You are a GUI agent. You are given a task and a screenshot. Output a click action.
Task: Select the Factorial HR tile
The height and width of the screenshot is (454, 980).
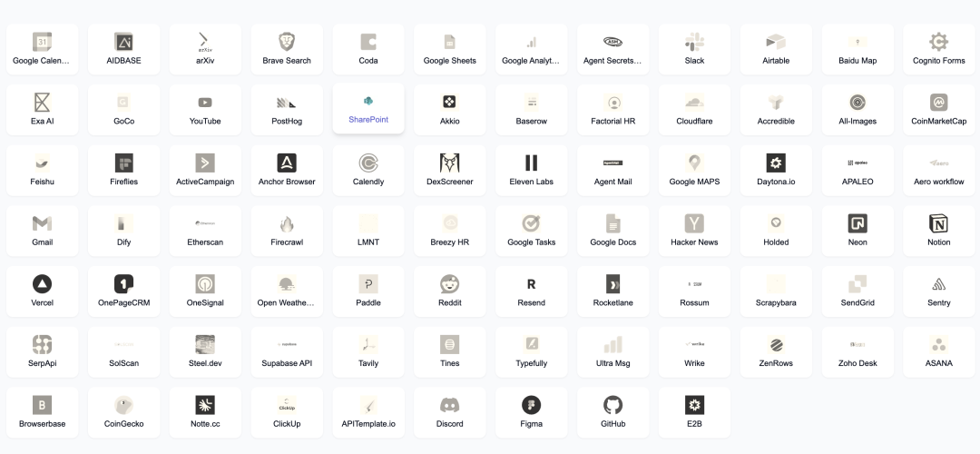click(x=613, y=110)
